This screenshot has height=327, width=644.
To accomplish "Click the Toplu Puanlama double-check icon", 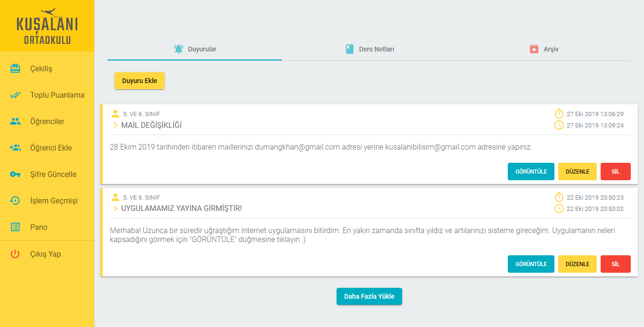I will tap(15, 95).
